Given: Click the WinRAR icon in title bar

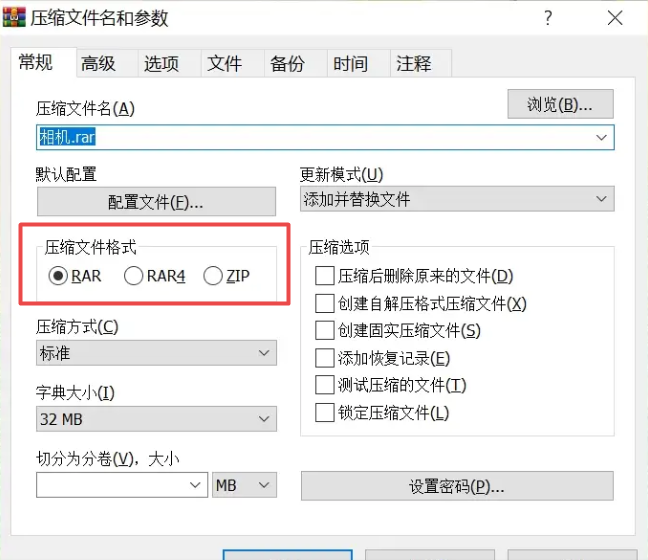Looking at the screenshot, I should (x=14, y=17).
